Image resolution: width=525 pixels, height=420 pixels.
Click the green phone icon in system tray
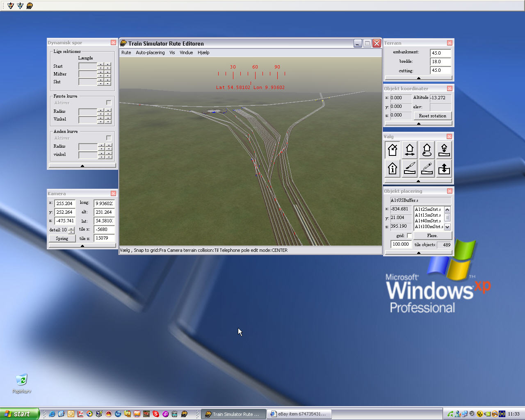[450, 414]
